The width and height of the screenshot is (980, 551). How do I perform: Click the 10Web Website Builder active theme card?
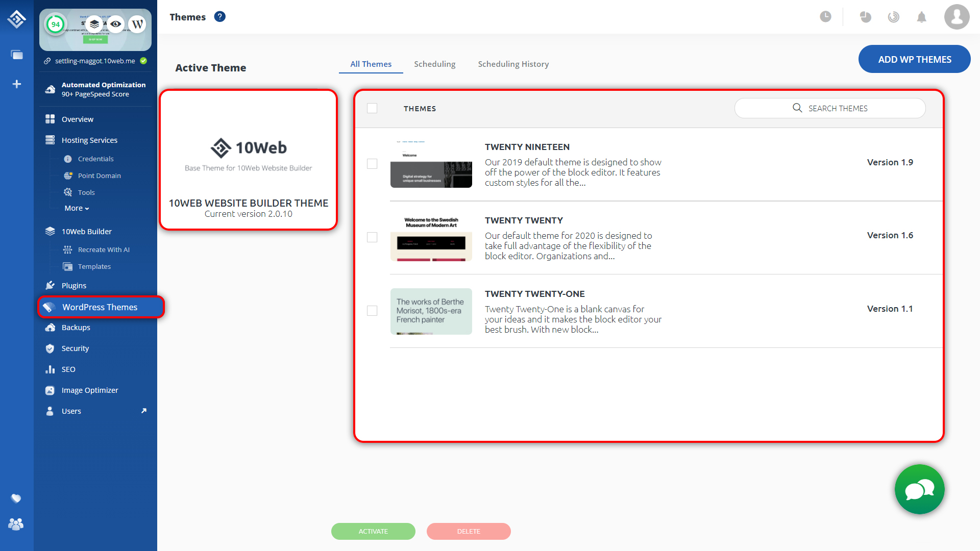pyautogui.click(x=249, y=160)
